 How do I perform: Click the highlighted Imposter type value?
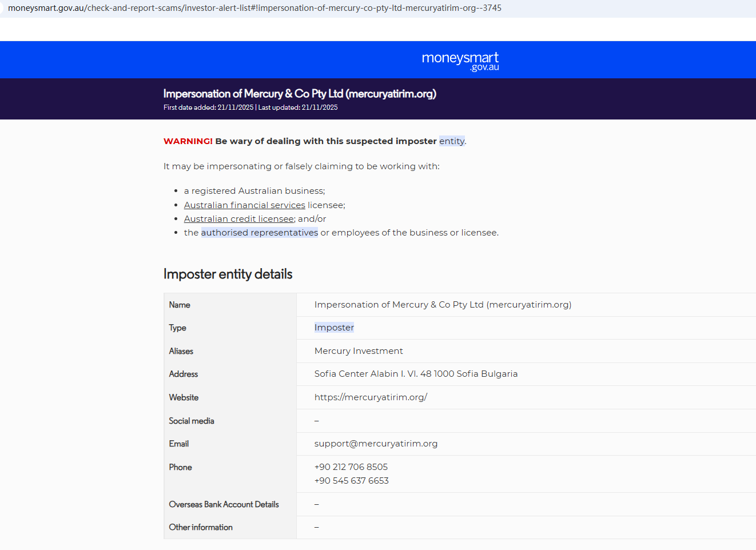click(x=334, y=328)
